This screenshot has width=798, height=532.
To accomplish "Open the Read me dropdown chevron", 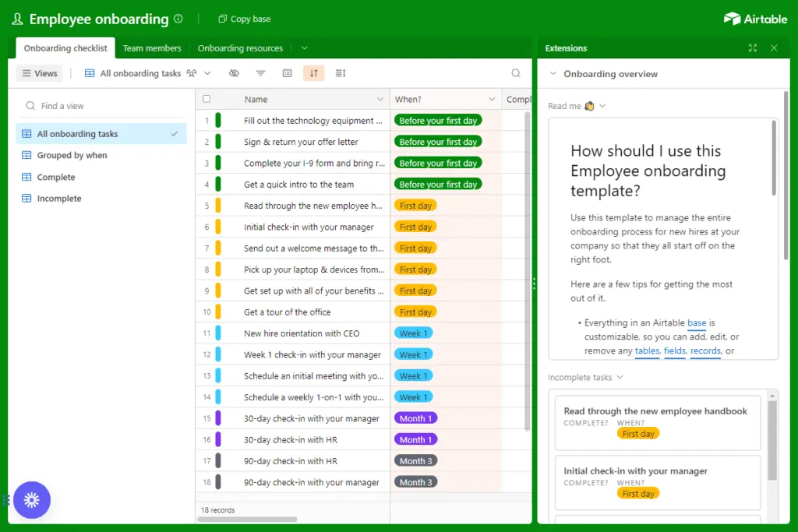I will (602, 106).
